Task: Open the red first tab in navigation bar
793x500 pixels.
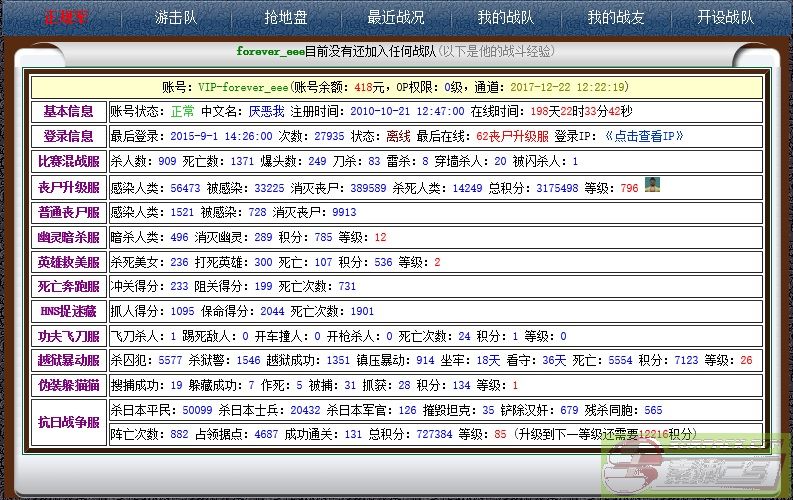Action: [x=65, y=17]
